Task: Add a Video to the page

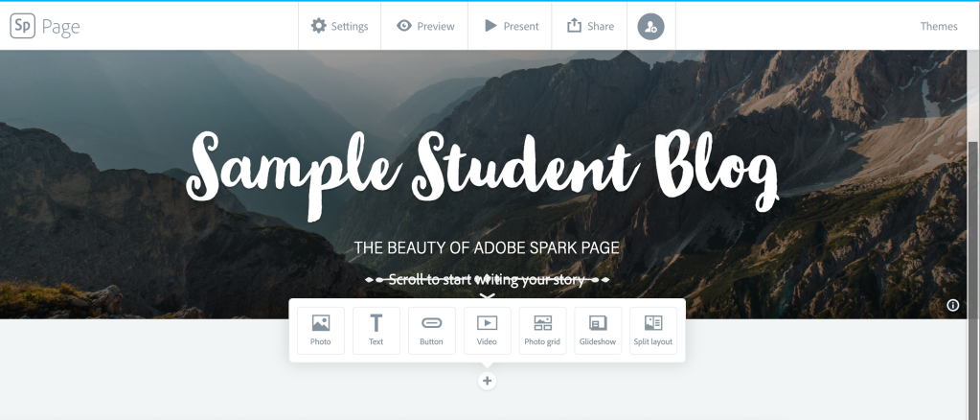Action: pos(487,331)
